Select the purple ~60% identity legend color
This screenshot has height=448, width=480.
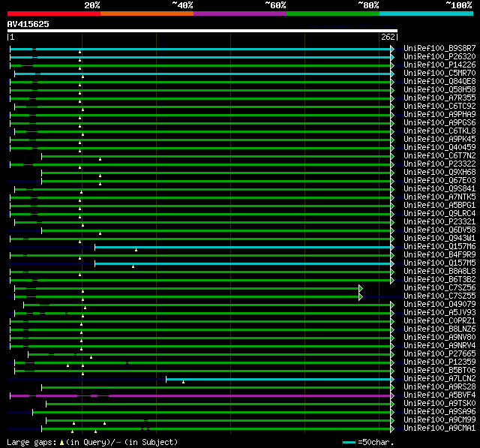(x=239, y=13)
